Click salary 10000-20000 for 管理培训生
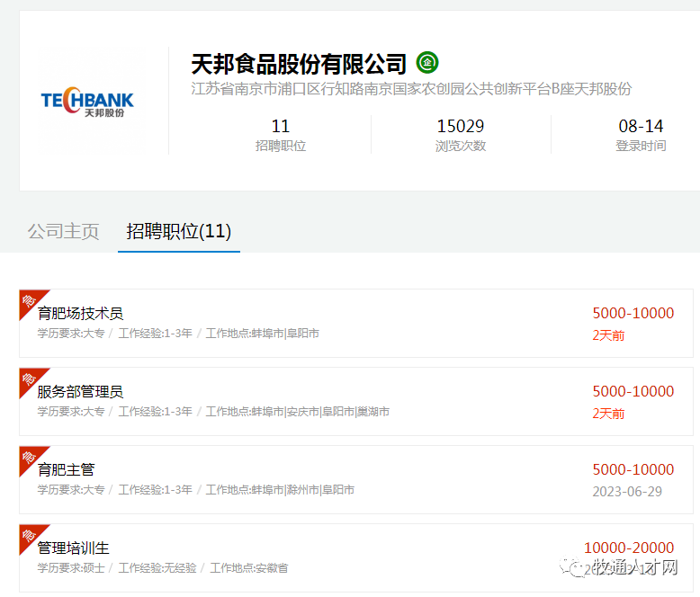The width and height of the screenshot is (700, 597). (629, 548)
